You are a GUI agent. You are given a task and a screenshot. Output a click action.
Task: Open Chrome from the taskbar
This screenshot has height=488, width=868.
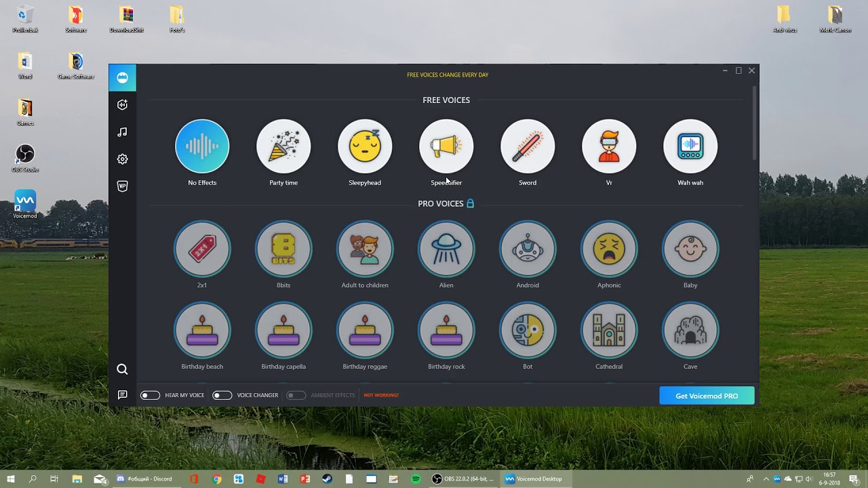[216, 479]
